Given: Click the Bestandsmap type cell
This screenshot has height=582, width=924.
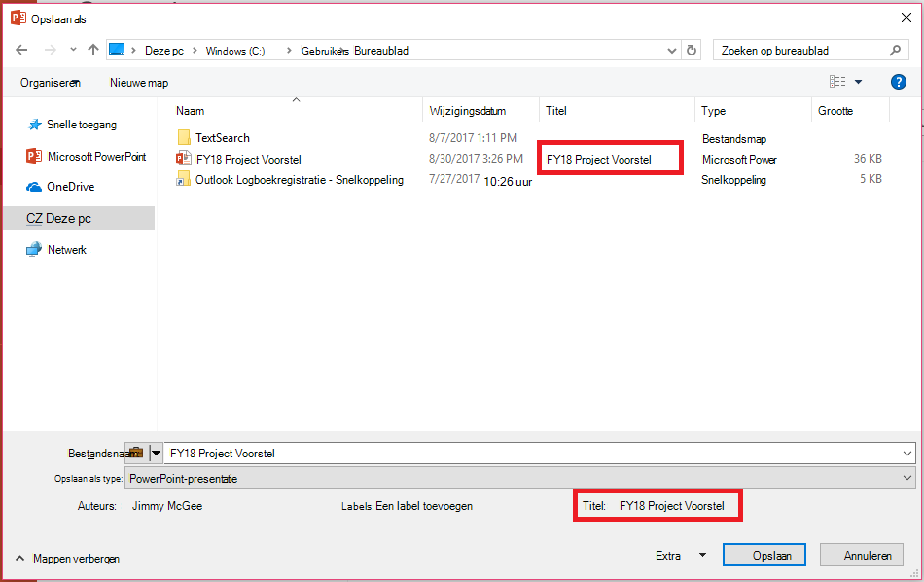Looking at the screenshot, I should pyautogui.click(x=734, y=139).
